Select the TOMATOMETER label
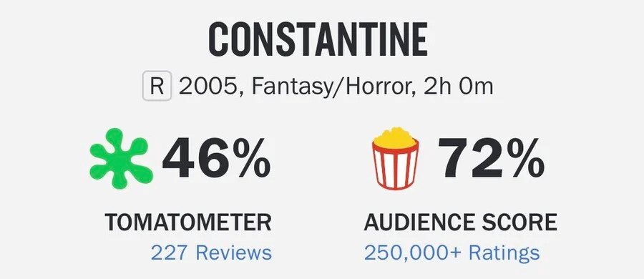The image size is (644, 279). pyautogui.click(x=188, y=222)
